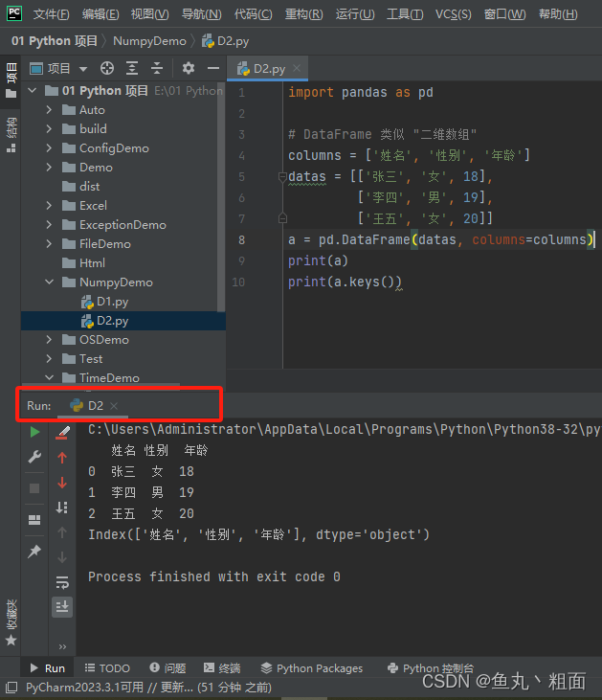Open the 文件(F) menu

(52, 14)
